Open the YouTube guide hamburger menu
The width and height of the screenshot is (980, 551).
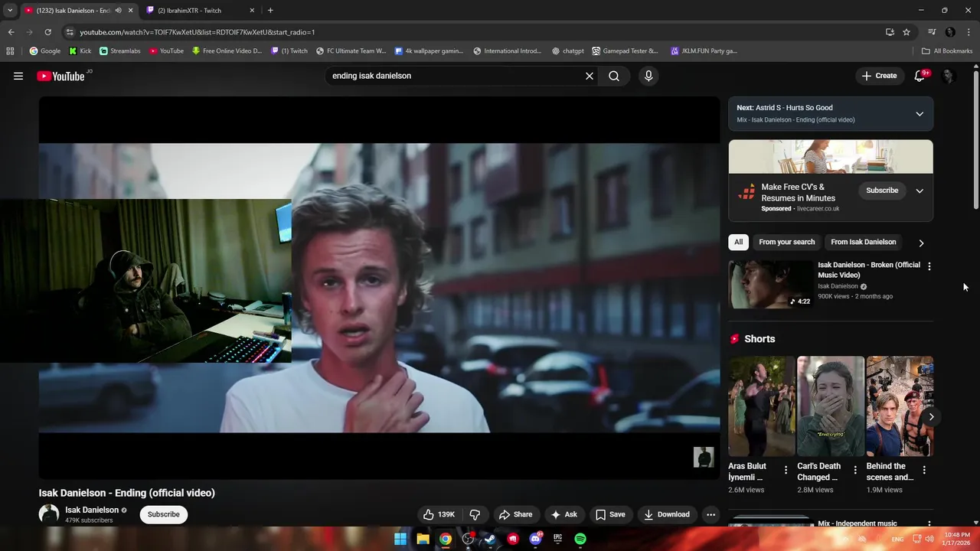(x=18, y=76)
